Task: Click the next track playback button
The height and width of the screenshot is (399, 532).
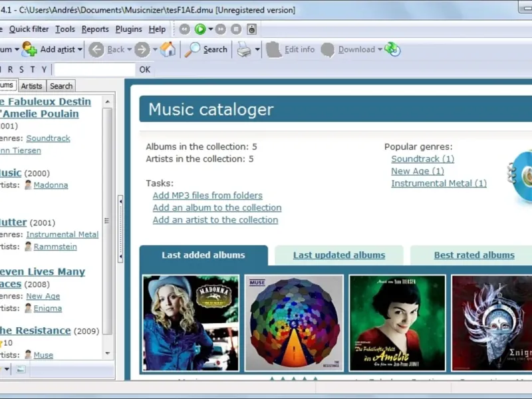Action: coord(221,29)
